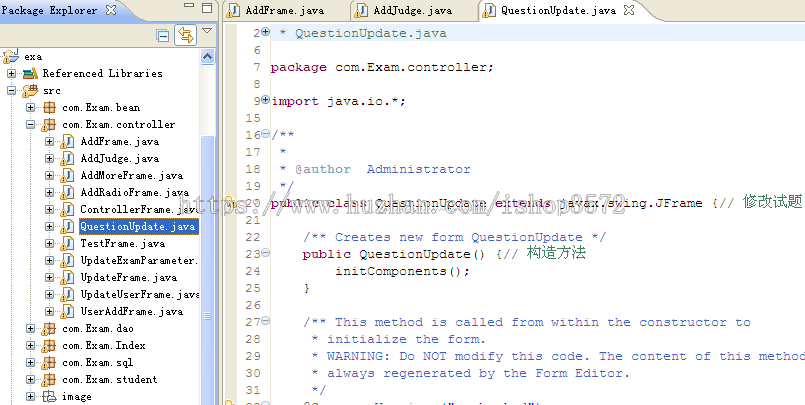Collapse the Javadoc block at line 16
Viewport: 805px width, 405px height.
[x=265, y=133]
